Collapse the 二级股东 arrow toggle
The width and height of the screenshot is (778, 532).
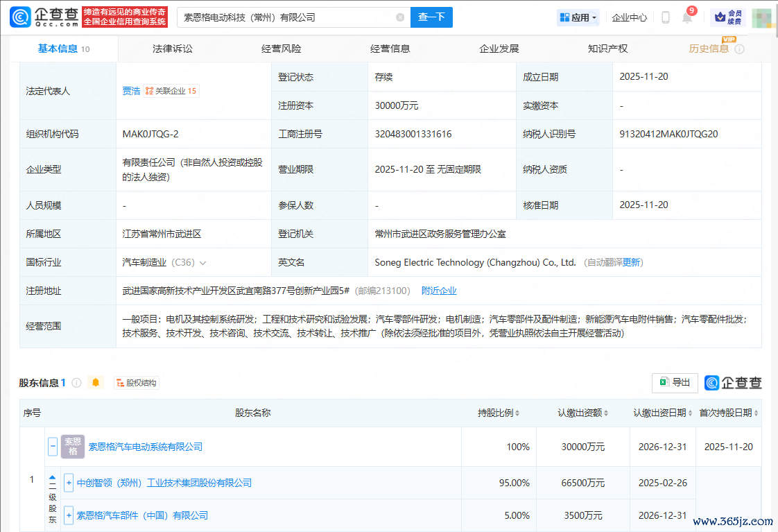click(x=53, y=478)
